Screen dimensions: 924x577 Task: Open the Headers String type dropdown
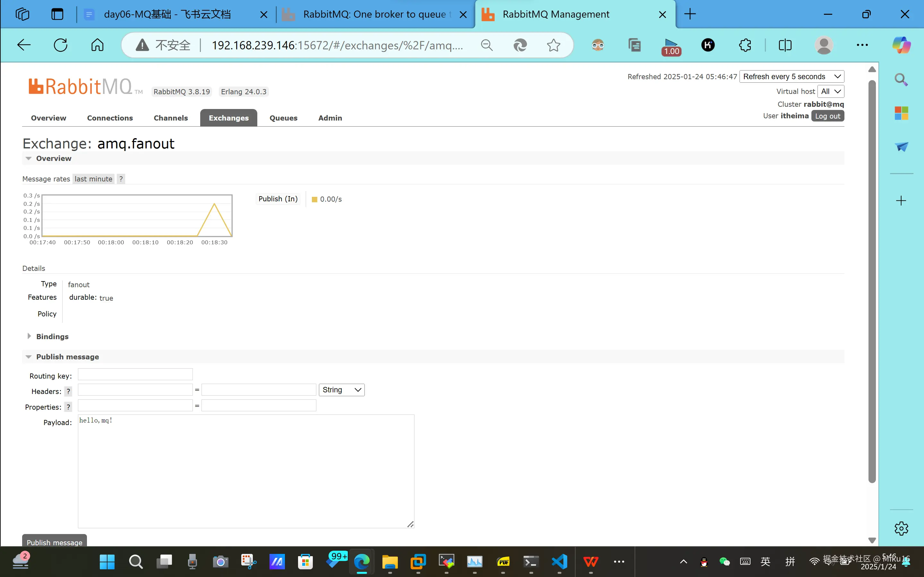[341, 389]
